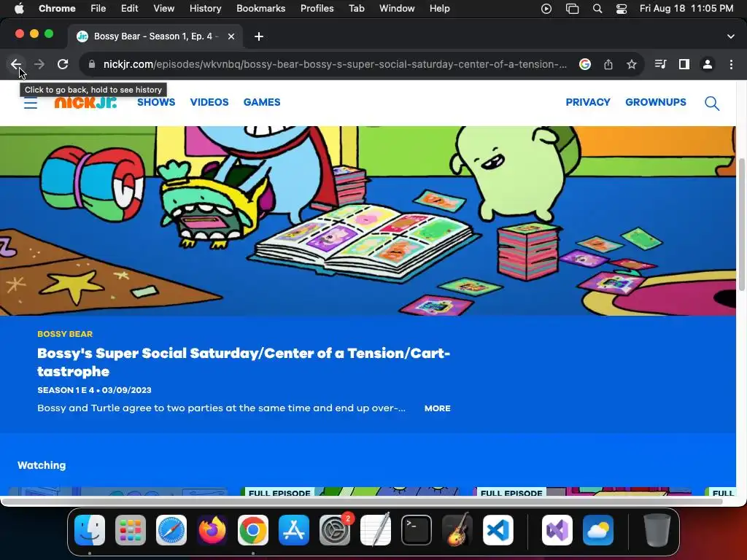Launch Firefox from the dock
Viewport: 747px width, 560px height.
(212, 530)
